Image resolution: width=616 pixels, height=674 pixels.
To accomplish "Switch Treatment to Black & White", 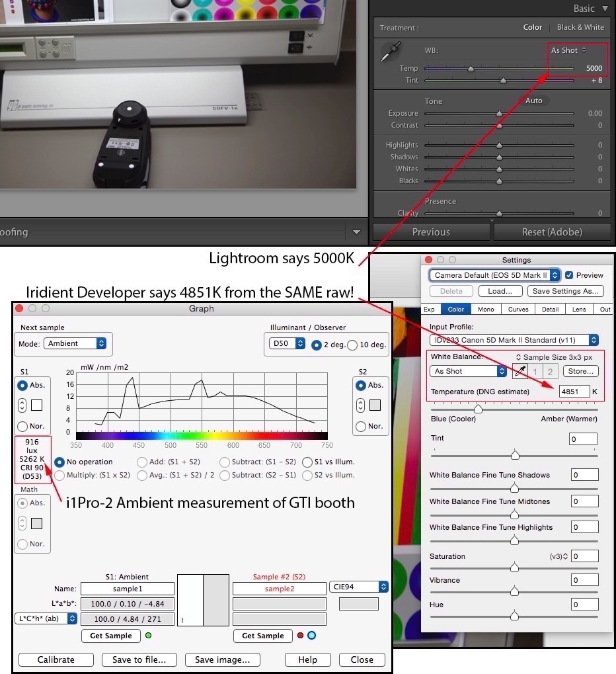I will 580,27.
